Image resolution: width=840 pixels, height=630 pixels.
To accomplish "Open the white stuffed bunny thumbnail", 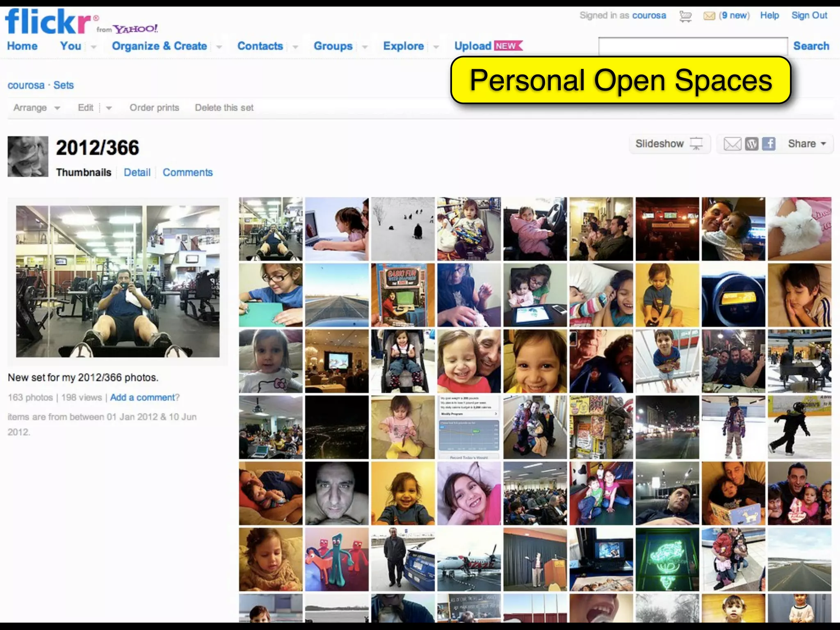I will (x=799, y=229).
